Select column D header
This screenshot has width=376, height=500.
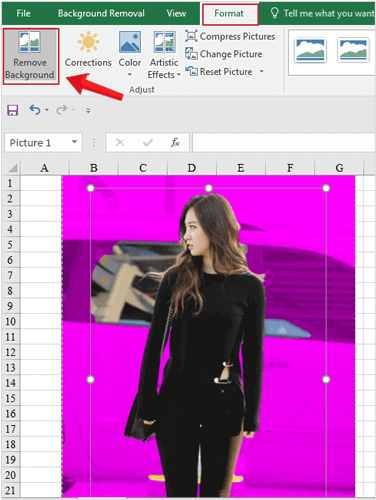(192, 168)
